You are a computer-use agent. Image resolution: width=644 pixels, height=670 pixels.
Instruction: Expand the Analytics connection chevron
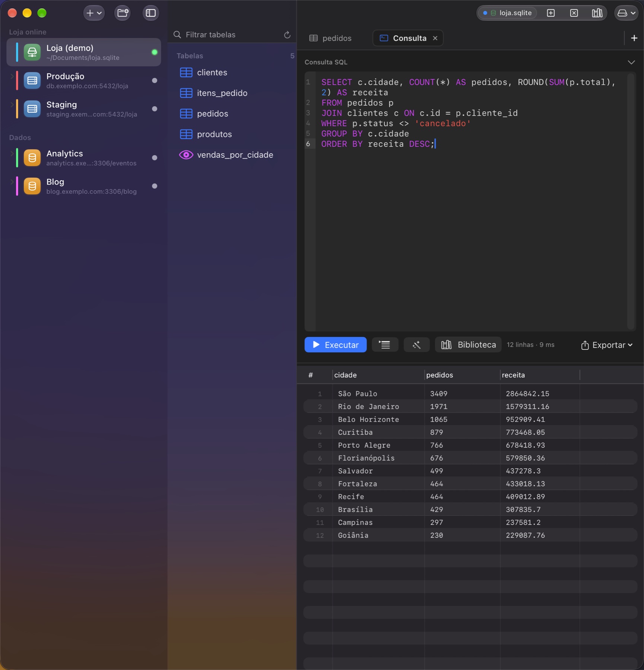(12, 153)
